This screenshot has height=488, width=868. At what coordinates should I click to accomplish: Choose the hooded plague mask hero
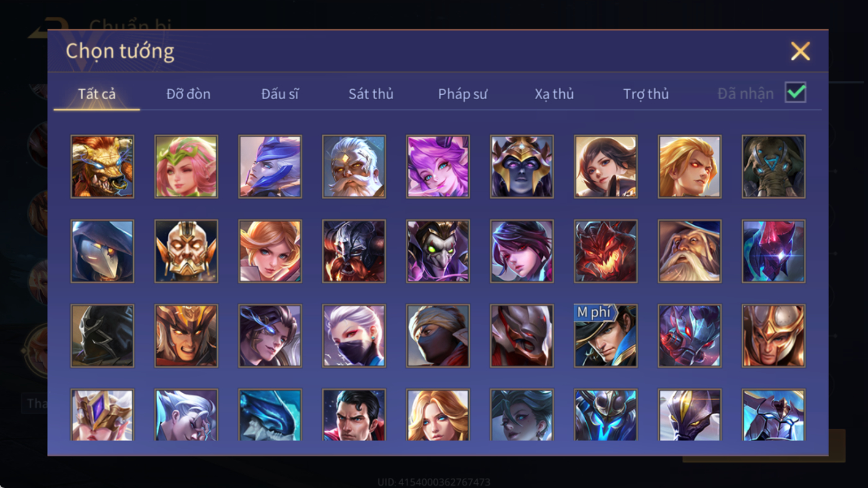tap(102, 251)
